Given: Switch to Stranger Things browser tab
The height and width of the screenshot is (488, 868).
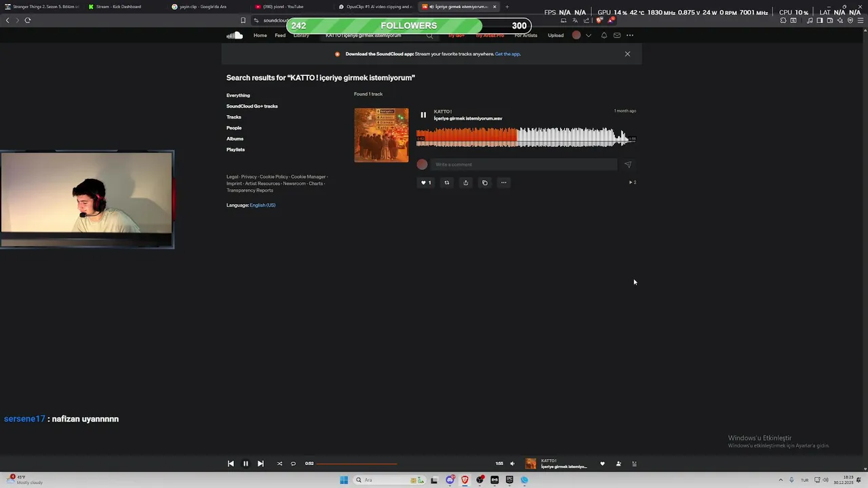Looking at the screenshot, I should point(41,7).
